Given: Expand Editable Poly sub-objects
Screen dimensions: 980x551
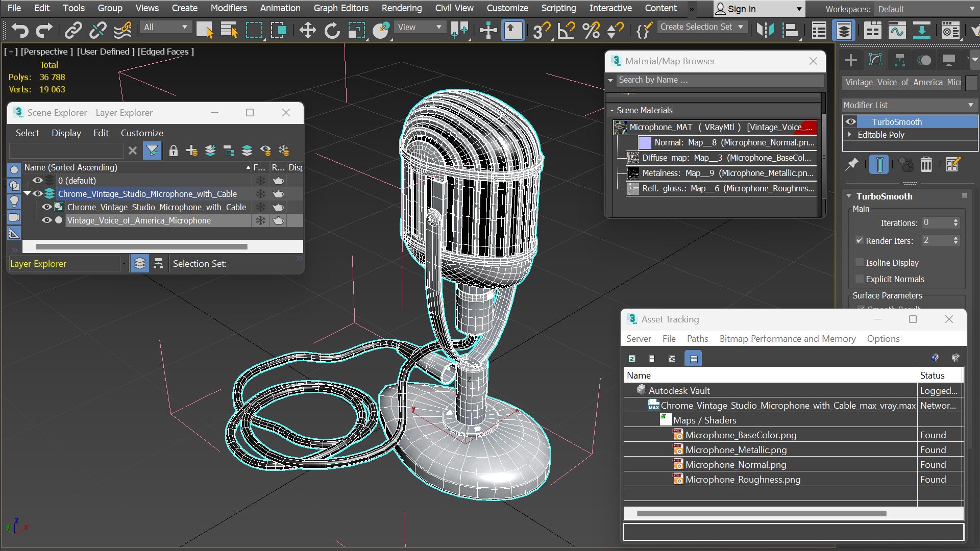Looking at the screenshot, I should (850, 135).
